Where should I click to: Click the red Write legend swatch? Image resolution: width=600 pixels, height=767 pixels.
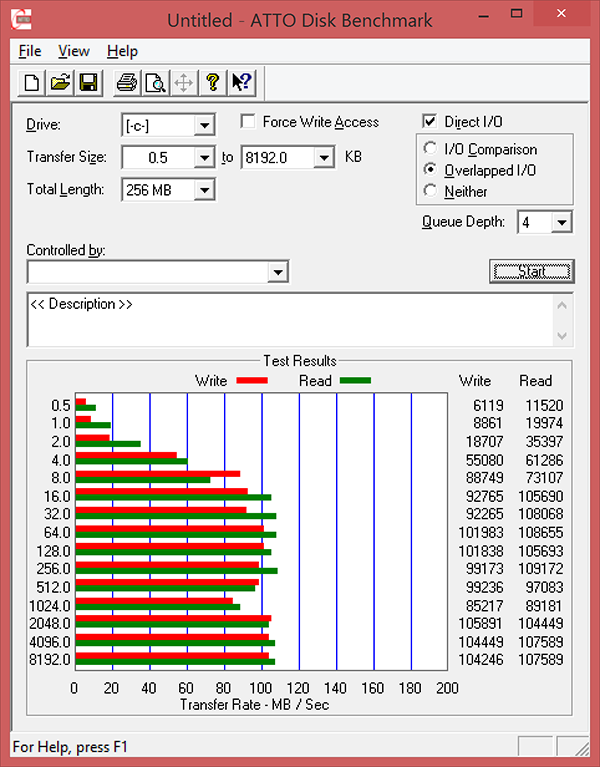tap(252, 380)
